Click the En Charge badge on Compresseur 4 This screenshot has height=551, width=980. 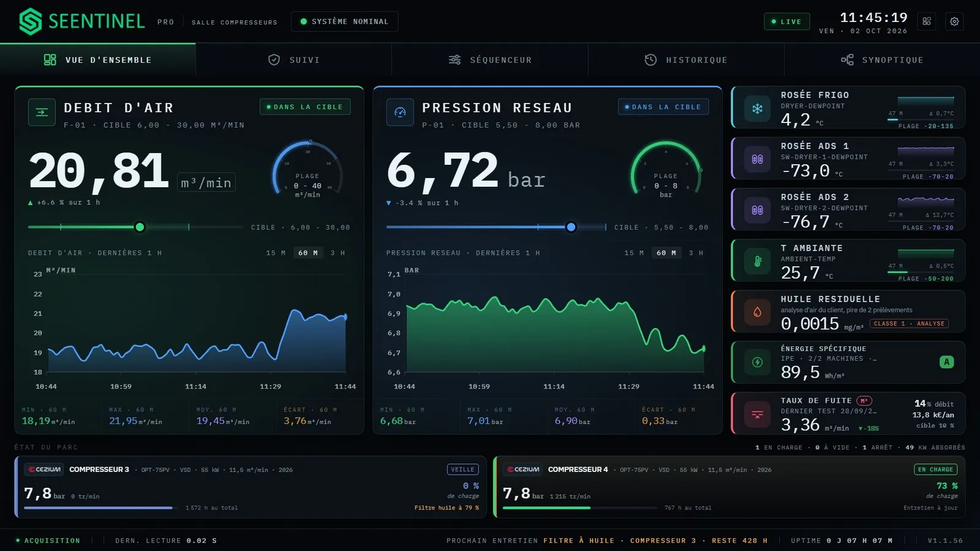click(x=935, y=470)
